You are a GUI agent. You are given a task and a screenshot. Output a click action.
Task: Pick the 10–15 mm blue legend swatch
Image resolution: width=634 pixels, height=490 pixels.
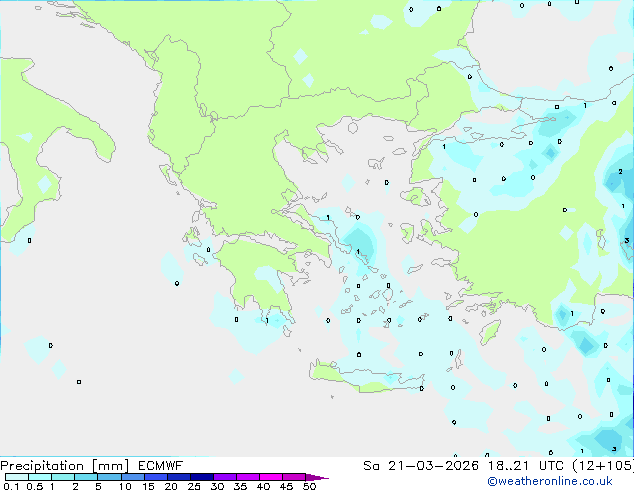(132, 477)
